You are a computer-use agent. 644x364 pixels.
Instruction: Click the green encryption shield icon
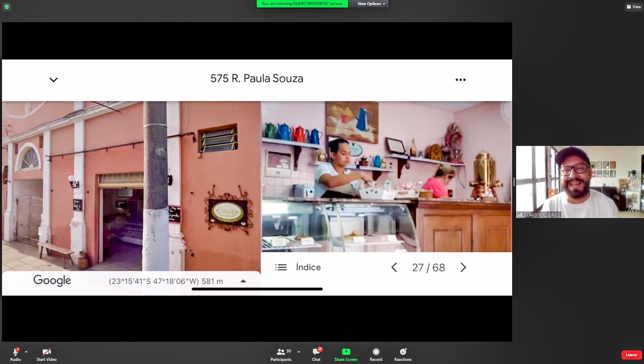pos(7,7)
